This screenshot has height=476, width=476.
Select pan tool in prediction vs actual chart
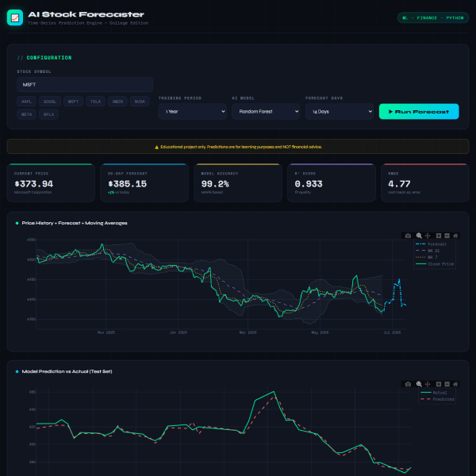(428, 384)
